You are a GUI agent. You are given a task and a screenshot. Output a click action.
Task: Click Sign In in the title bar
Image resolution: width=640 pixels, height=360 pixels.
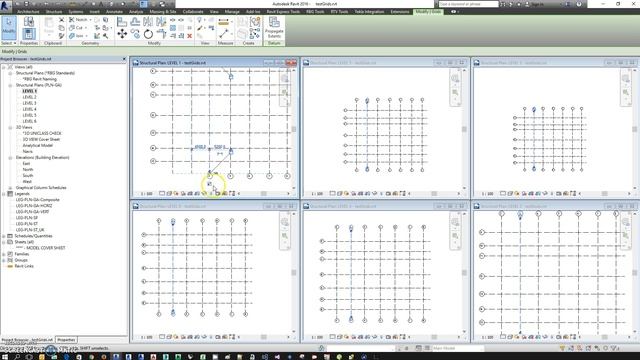coord(538,4)
